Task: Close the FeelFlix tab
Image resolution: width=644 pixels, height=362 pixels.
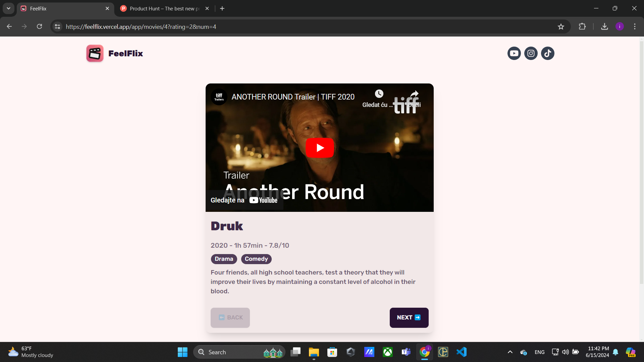Action: point(107,8)
